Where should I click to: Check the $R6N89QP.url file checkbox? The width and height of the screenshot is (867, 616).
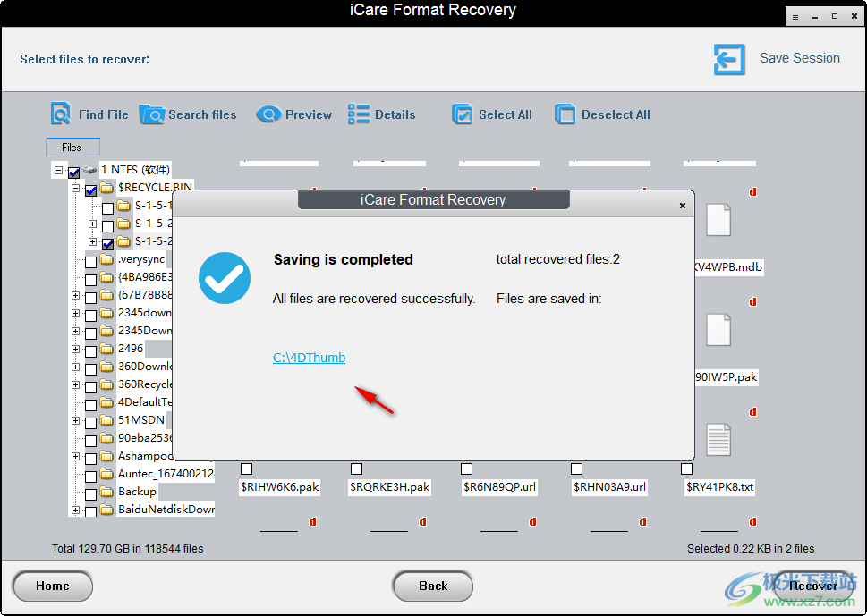467,469
